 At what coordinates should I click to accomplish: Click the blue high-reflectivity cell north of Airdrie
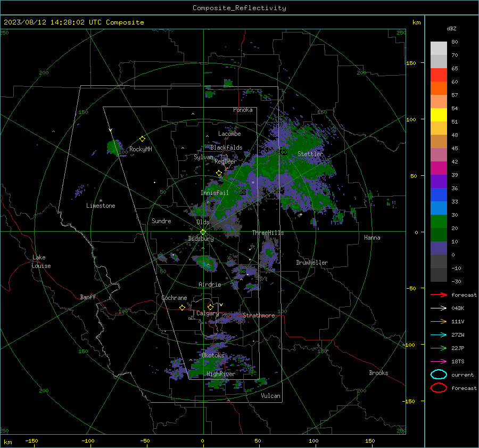[x=205, y=265]
